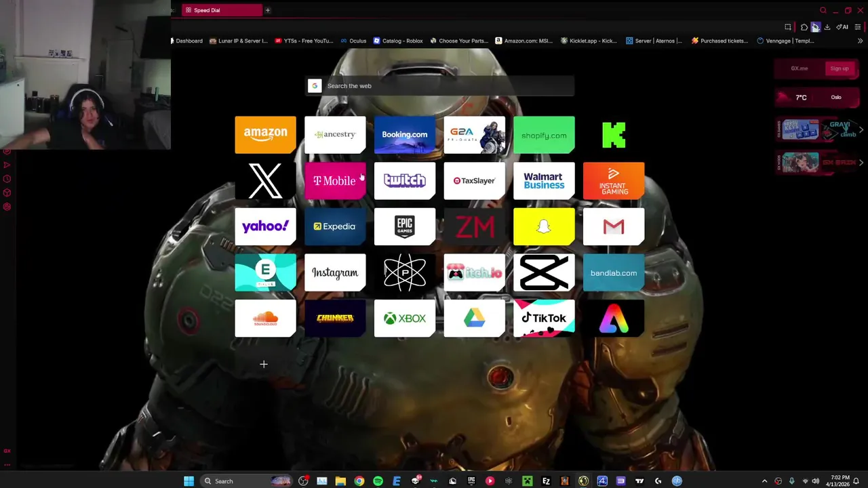868x488 pixels.
Task: Open the itch.io speed dial tile
Action: point(474,272)
